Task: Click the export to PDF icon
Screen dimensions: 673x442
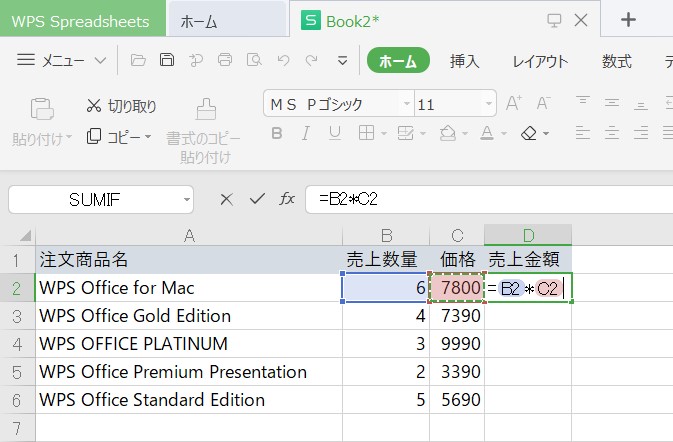Action: coord(196,60)
